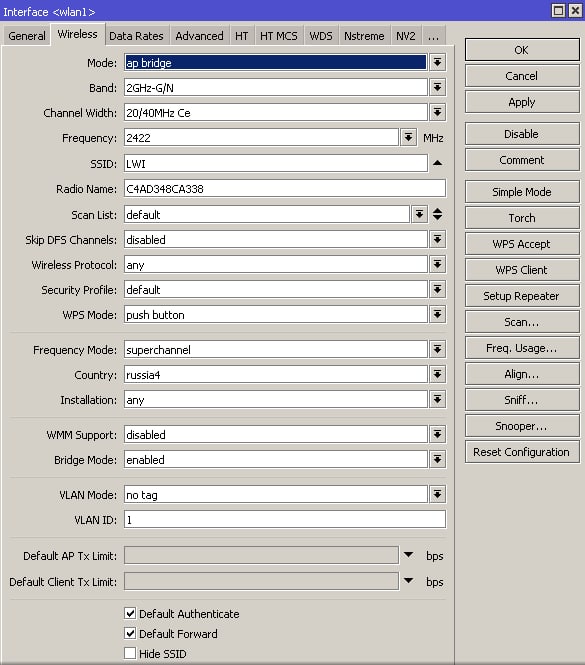Click the Comment button
This screenshot has height=665, width=585.
[x=522, y=160]
